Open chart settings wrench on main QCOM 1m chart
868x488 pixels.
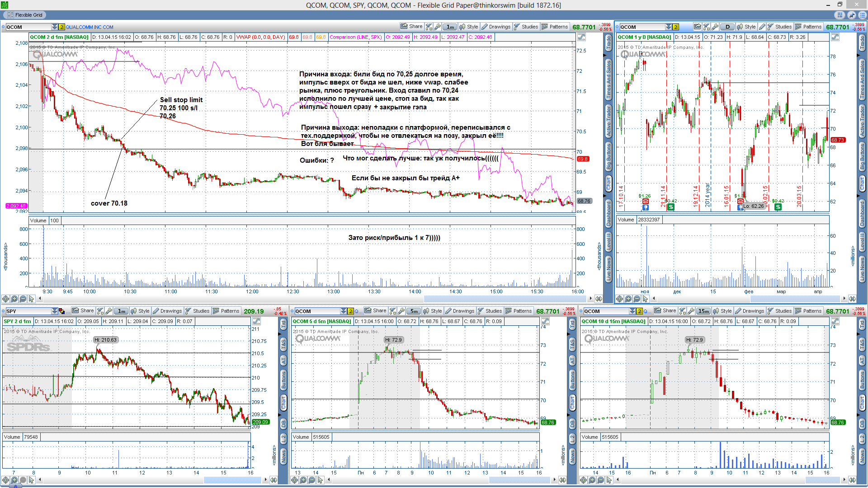point(437,27)
